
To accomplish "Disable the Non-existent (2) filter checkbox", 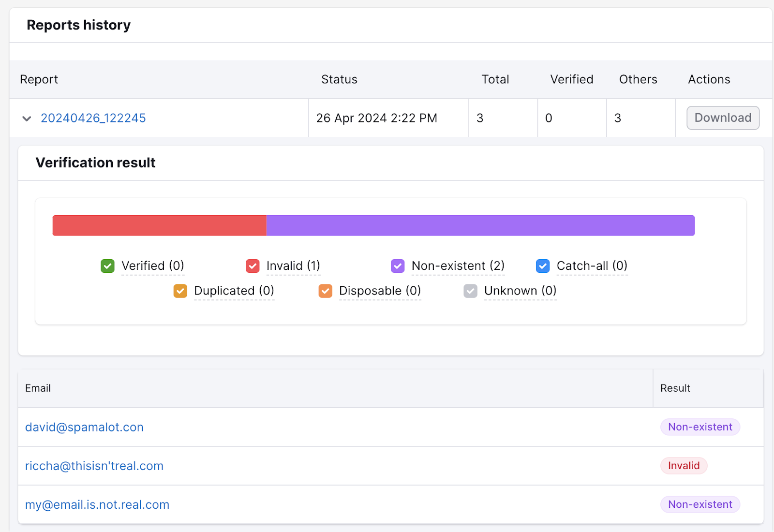I will pyautogui.click(x=398, y=266).
